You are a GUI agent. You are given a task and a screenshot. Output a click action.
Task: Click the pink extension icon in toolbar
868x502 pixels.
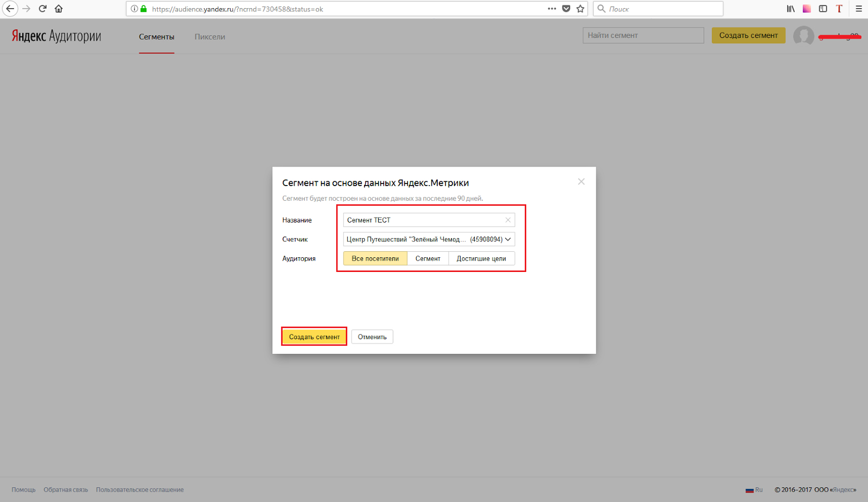point(807,9)
